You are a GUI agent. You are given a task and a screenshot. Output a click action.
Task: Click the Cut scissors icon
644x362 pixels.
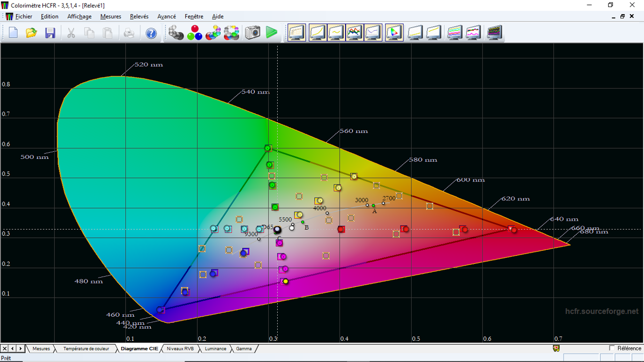click(x=71, y=33)
